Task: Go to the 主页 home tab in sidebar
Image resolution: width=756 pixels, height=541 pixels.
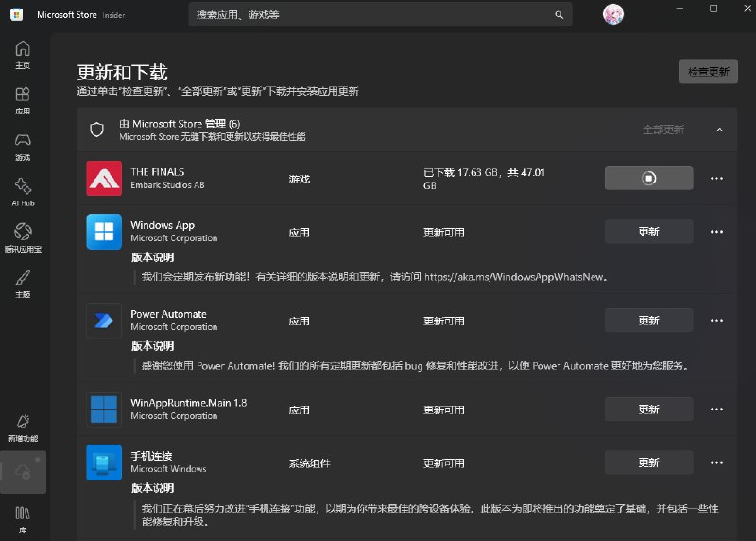Action: [23, 55]
